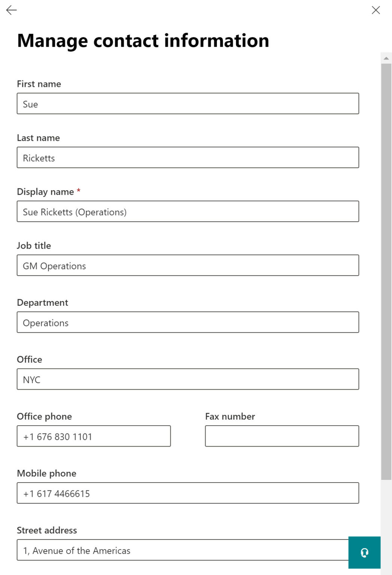Select the Mobile phone field
The image size is (392, 575).
pos(187,493)
